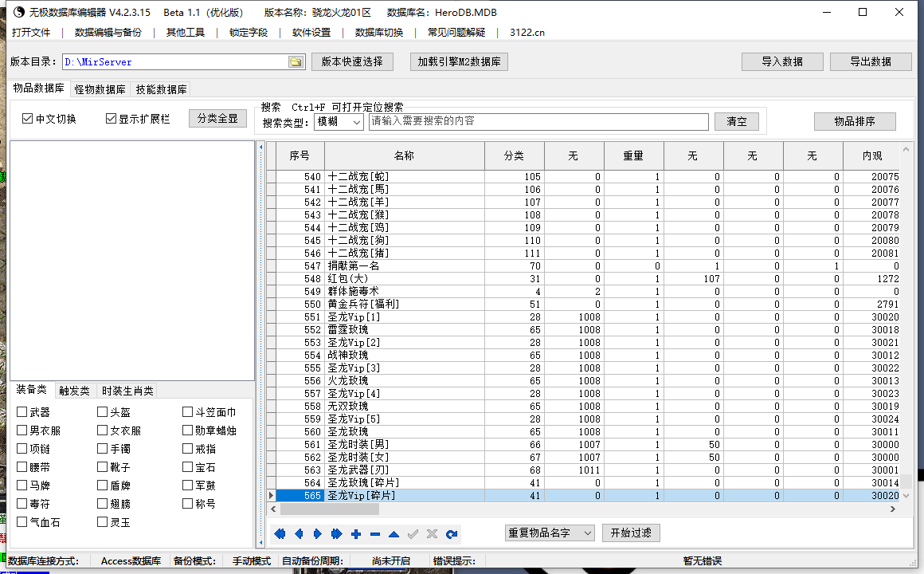Screen dimensions: 924x574
Task: Enable the 戒指 category checkbox
Action: pos(187,448)
